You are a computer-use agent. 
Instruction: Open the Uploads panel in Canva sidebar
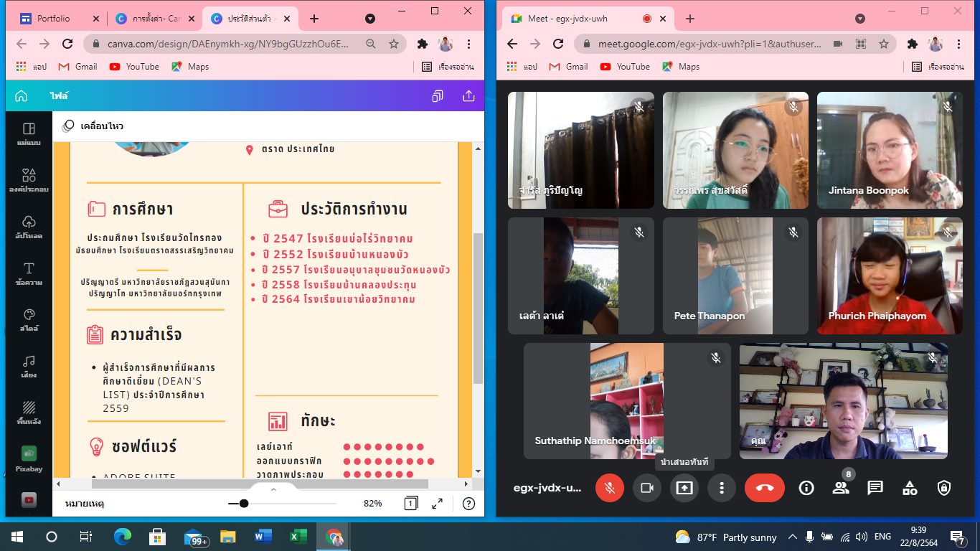pos(29,226)
